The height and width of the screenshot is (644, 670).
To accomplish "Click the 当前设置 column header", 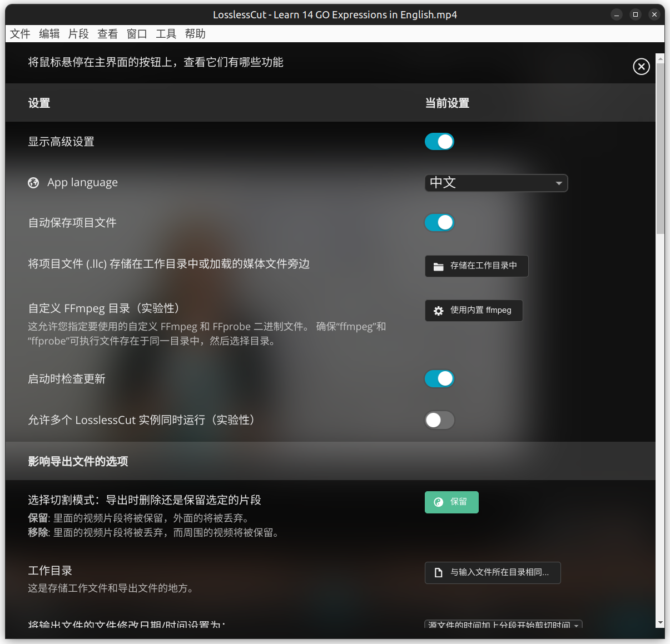I will [x=447, y=103].
